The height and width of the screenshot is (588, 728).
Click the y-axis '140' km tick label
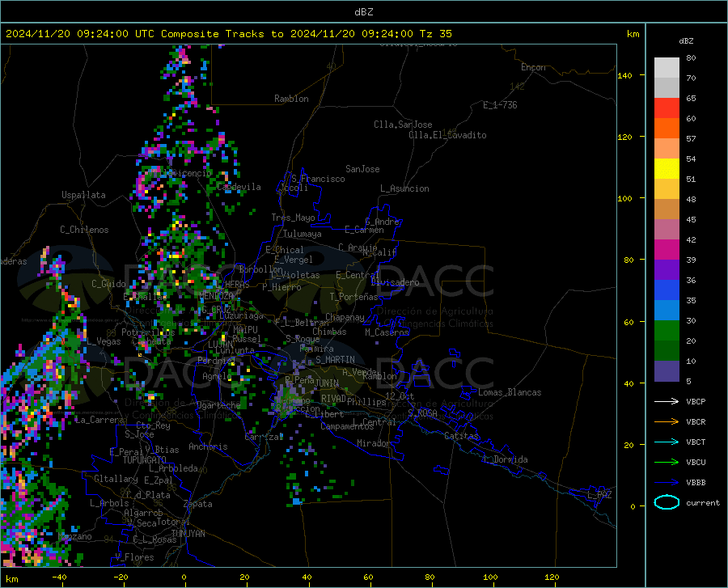(x=624, y=75)
